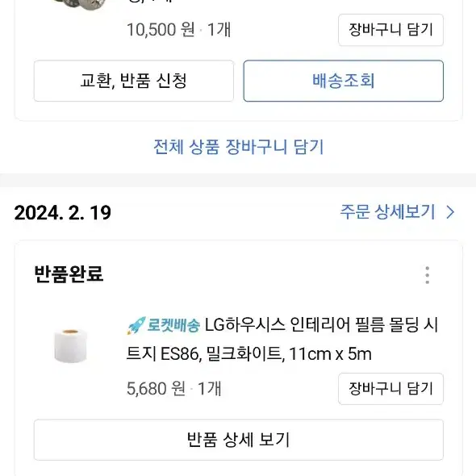This screenshot has height=476, width=476.
Task: Tap the gray divider above the 2024. 2. 19 order
Action: pos(238,181)
